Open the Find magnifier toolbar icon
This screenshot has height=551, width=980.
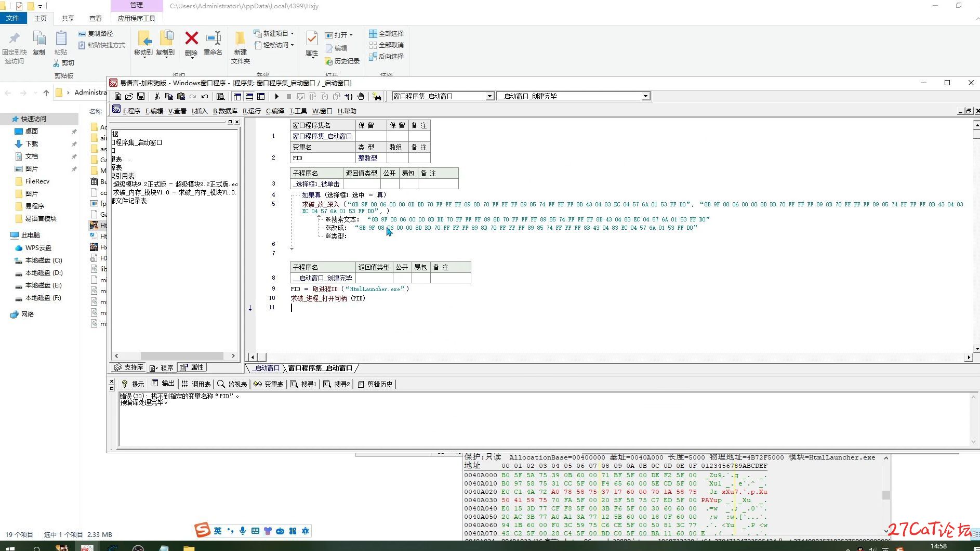(x=220, y=96)
